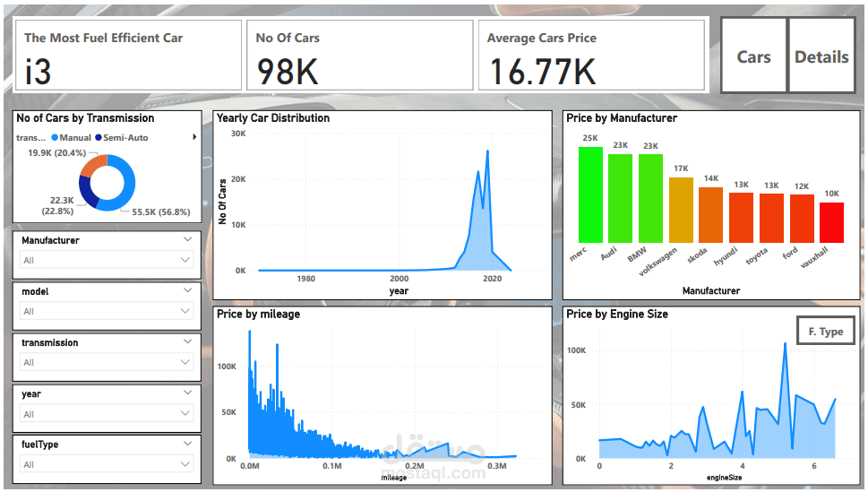The height and width of the screenshot is (492, 868).
Task: Click the No Of Cars 98K card
Action: click(360, 56)
